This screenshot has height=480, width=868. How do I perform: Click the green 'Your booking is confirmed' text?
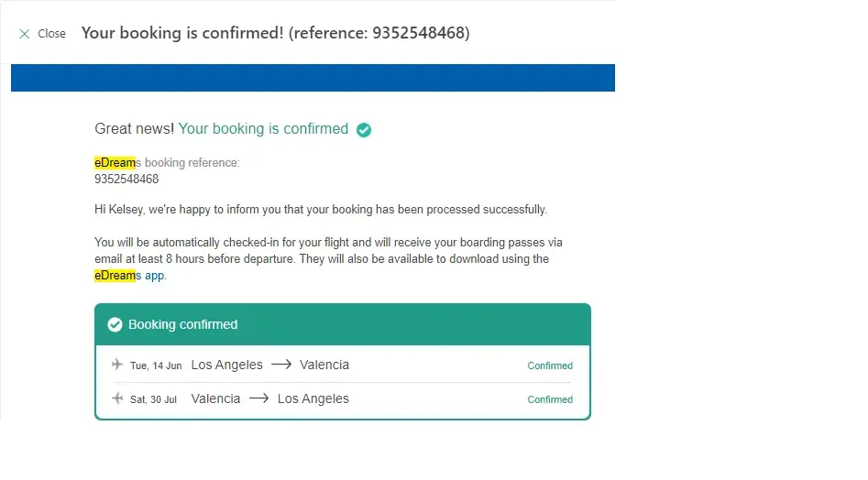[263, 129]
